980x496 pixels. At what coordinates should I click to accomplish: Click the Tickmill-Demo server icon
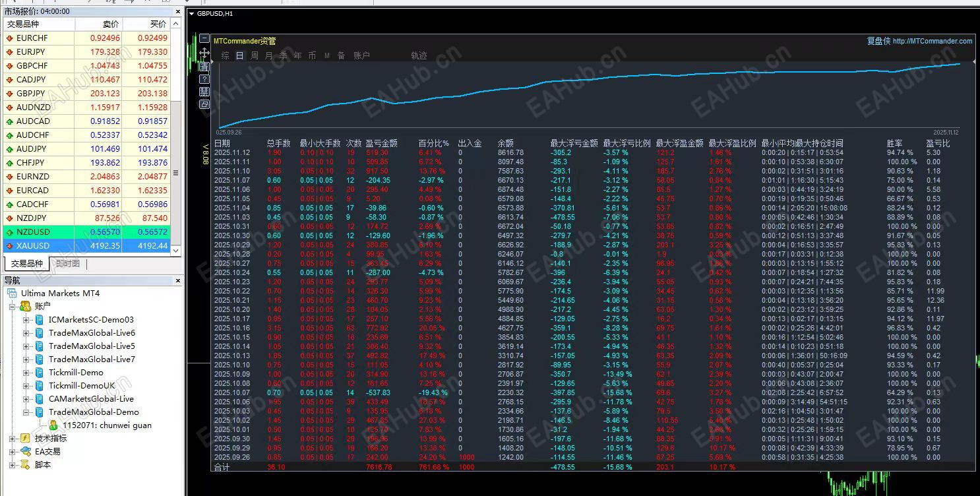(39, 373)
